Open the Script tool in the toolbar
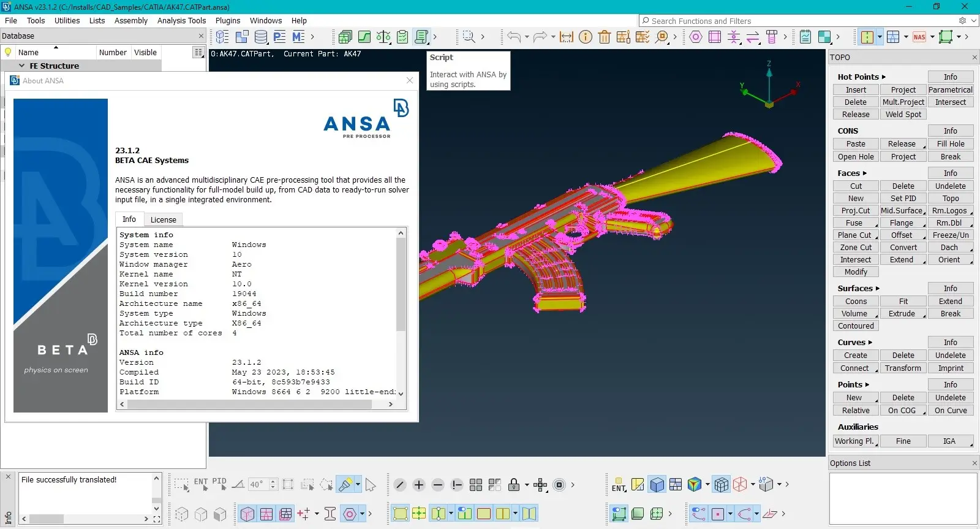The width and height of the screenshot is (980, 529). coord(421,37)
